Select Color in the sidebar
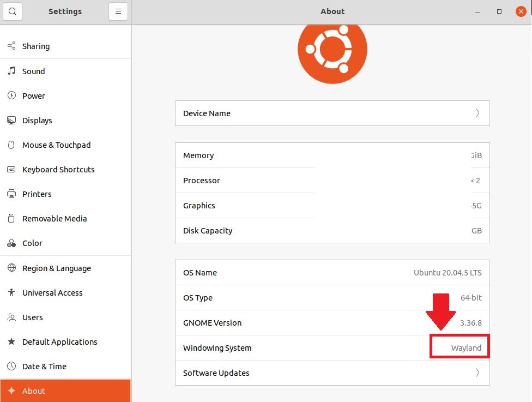 click(x=65, y=243)
